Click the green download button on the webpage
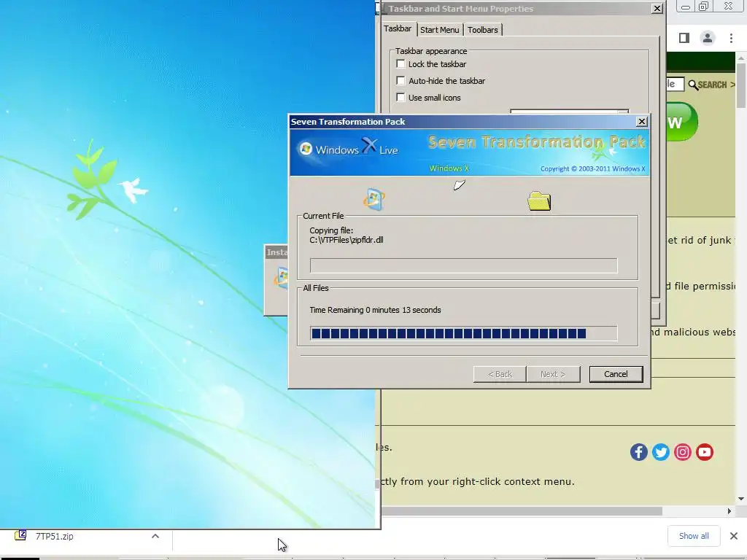This screenshot has height=560, width=747. click(682, 122)
